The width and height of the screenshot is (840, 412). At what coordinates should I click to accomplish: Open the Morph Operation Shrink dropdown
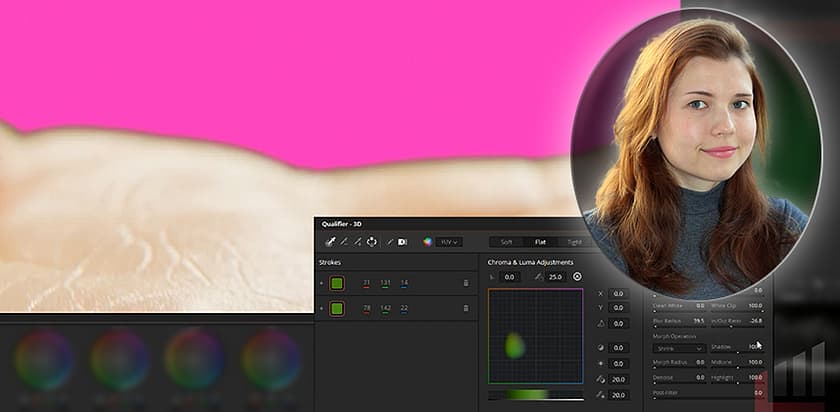[x=679, y=348]
